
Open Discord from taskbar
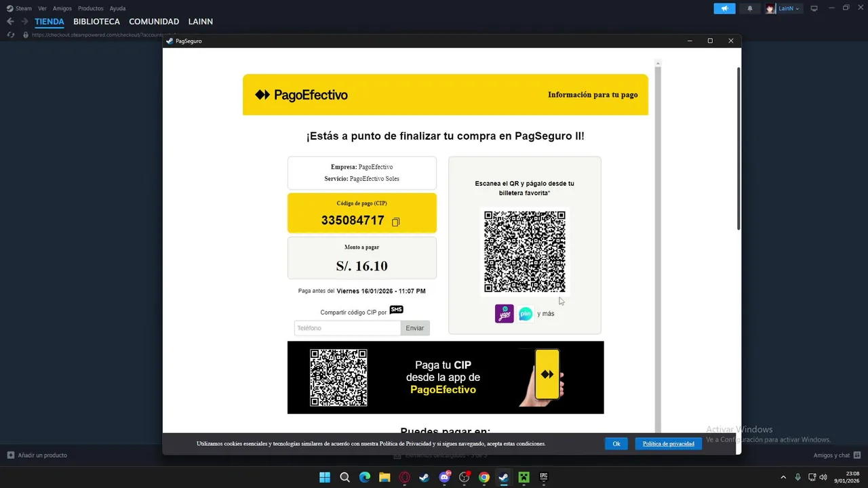click(445, 477)
